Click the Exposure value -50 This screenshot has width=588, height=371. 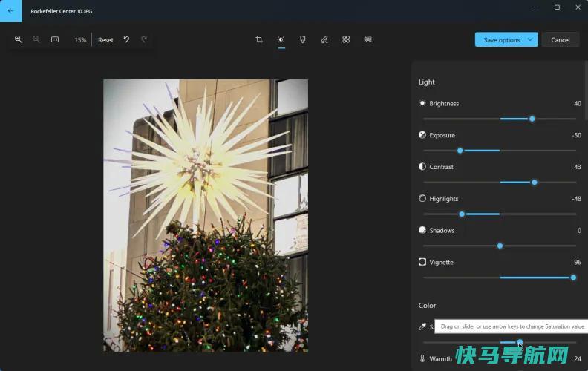tap(576, 135)
